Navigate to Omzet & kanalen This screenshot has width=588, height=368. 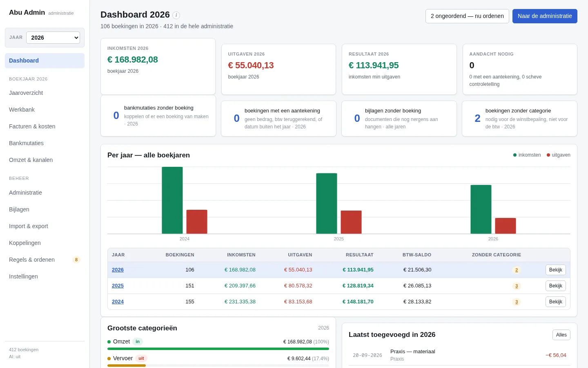coord(45,160)
